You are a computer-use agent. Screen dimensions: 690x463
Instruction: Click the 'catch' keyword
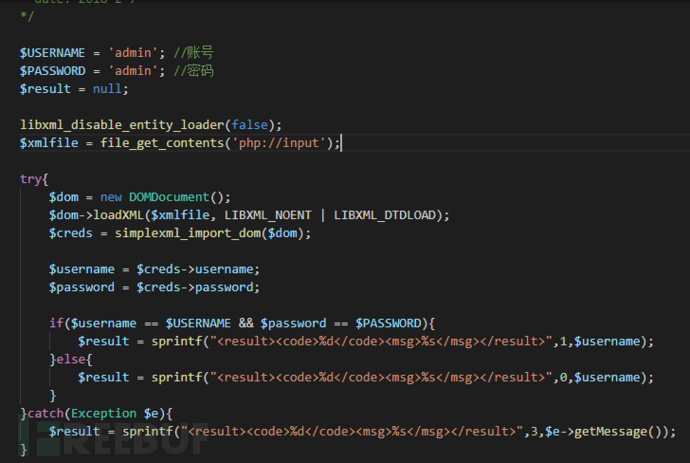tap(45, 414)
